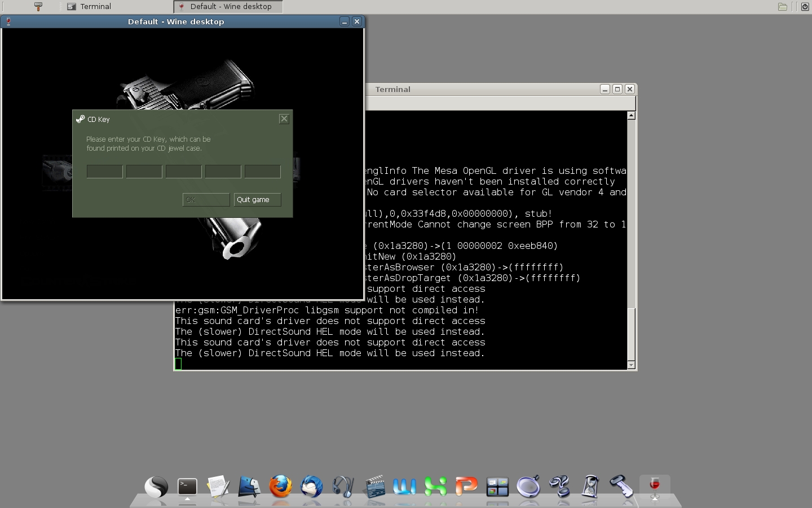Click the 'Default - Wine desktop' window title

pyautogui.click(x=176, y=21)
